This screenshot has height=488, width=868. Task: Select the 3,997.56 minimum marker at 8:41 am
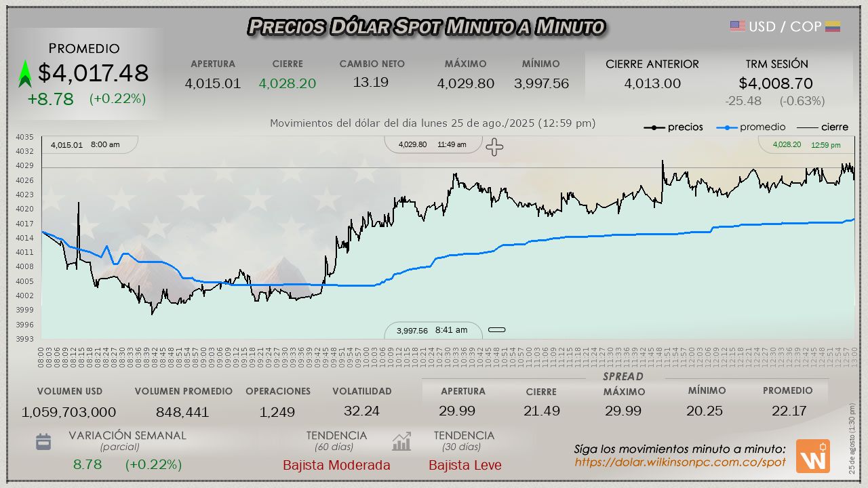432,330
